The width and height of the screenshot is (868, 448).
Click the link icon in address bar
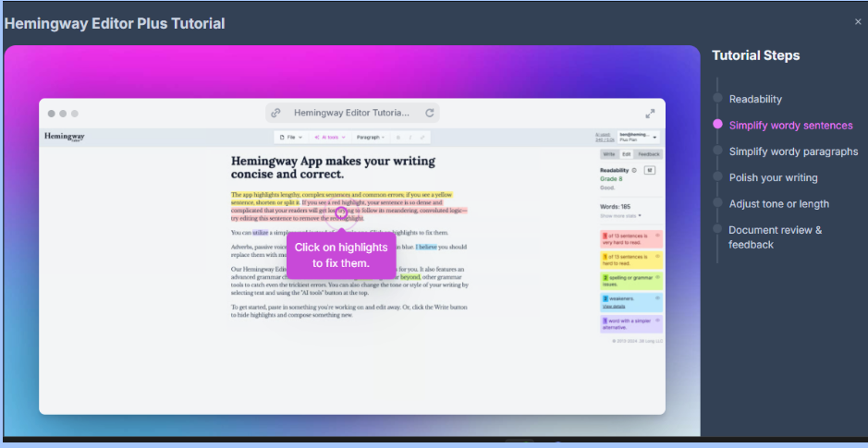pos(275,113)
